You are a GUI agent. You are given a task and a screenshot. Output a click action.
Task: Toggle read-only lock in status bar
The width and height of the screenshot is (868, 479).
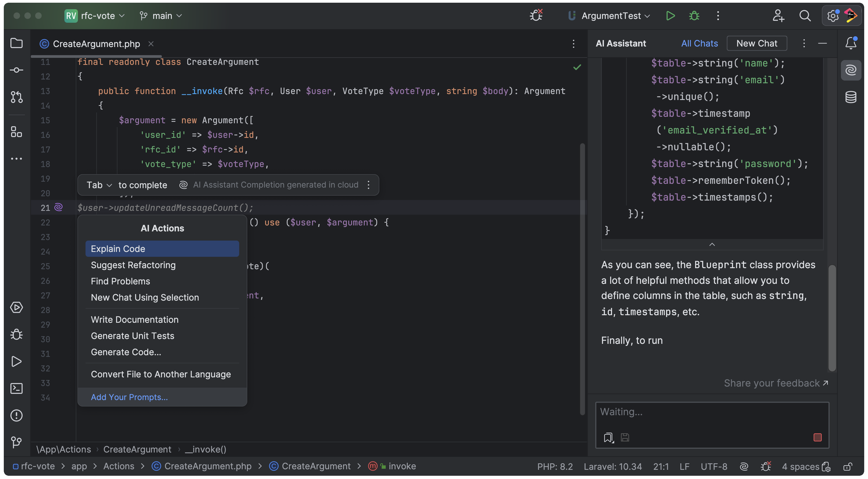pos(848,466)
